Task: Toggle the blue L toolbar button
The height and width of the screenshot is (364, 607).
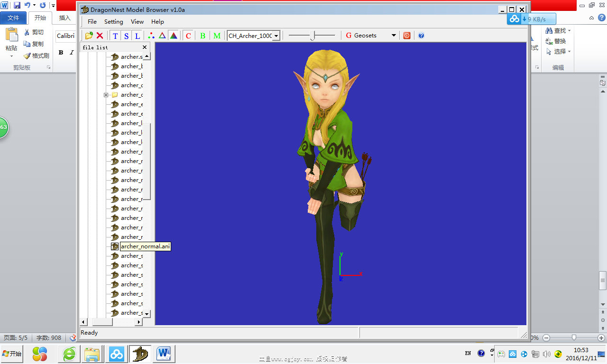Action: pyautogui.click(x=137, y=36)
